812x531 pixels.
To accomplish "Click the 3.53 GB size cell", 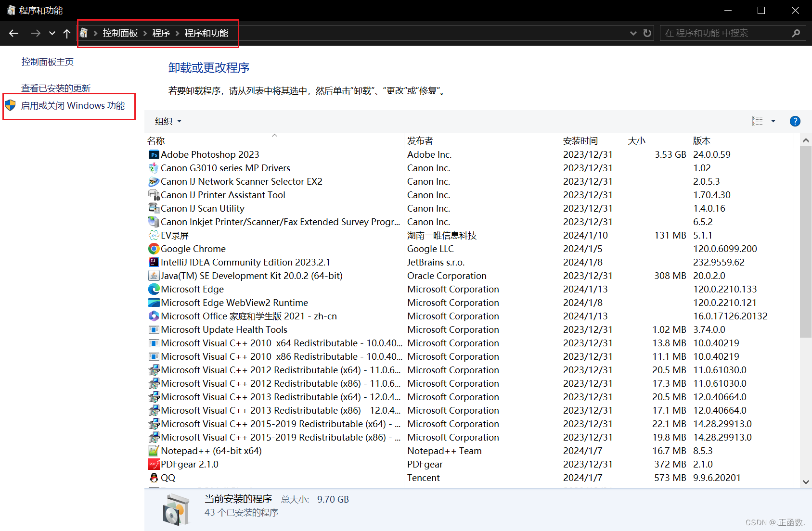I will [670, 154].
